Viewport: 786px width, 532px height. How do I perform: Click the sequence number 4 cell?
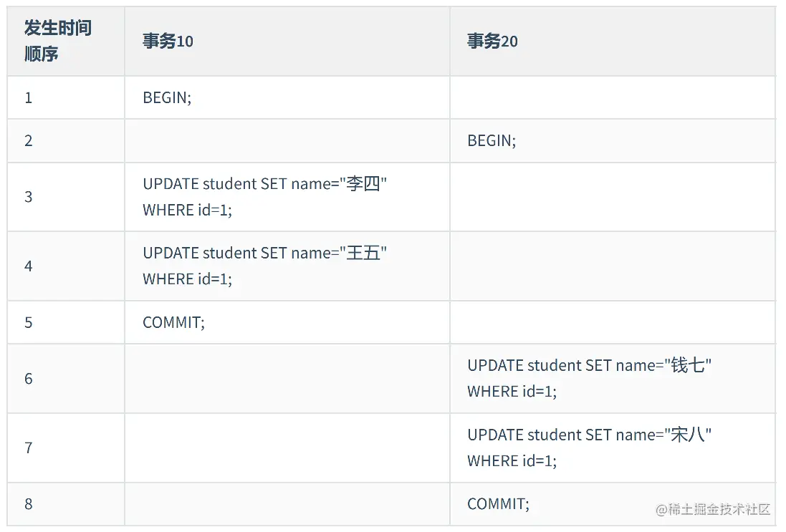click(x=29, y=266)
